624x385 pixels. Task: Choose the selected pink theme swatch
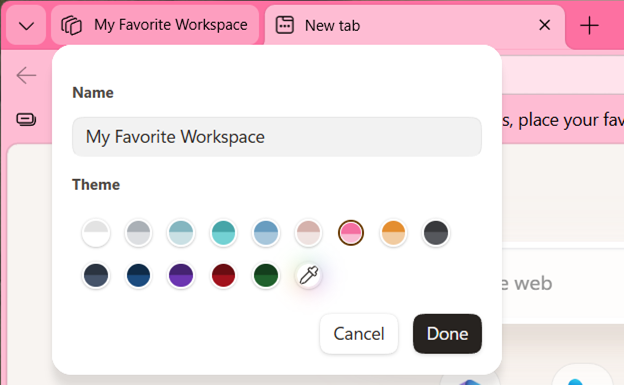point(351,233)
